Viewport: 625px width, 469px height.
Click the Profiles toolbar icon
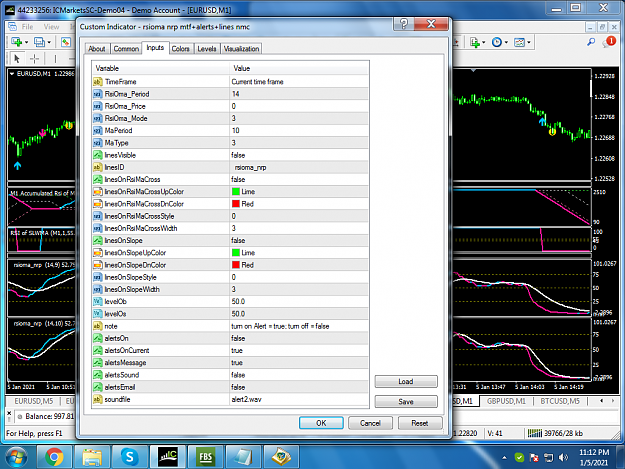pyautogui.click(x=39, y=42)
